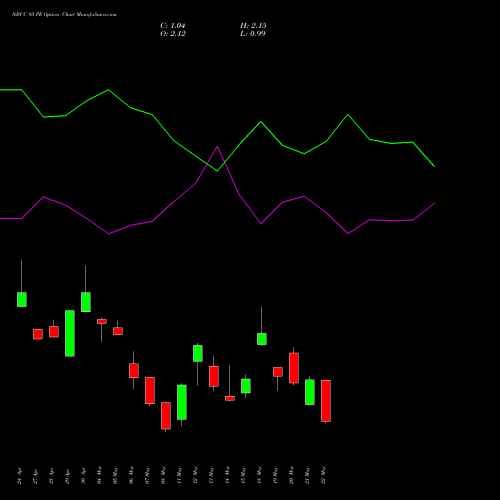Select the '12 May' date label
The image size is (500, 500).
point(195,475)
